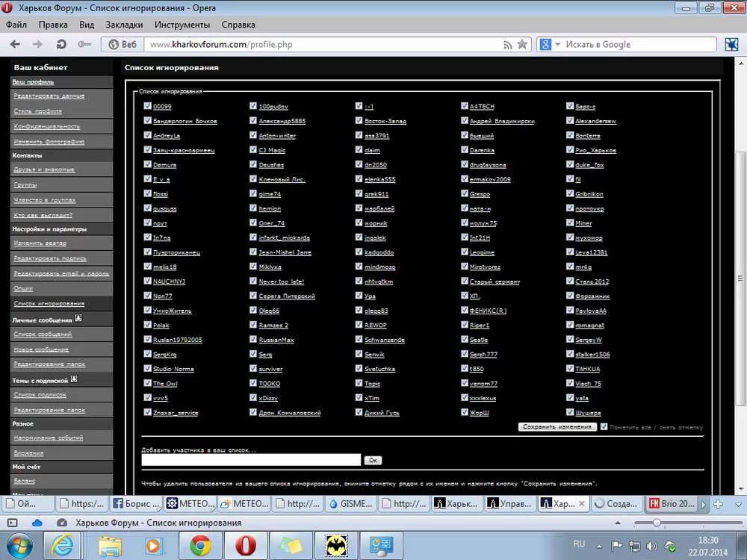Image resolution: width=747 pixels, height=560 pixels.
Task: Open Google Chrome from the taskbar
Action: (x=199, y=546)
